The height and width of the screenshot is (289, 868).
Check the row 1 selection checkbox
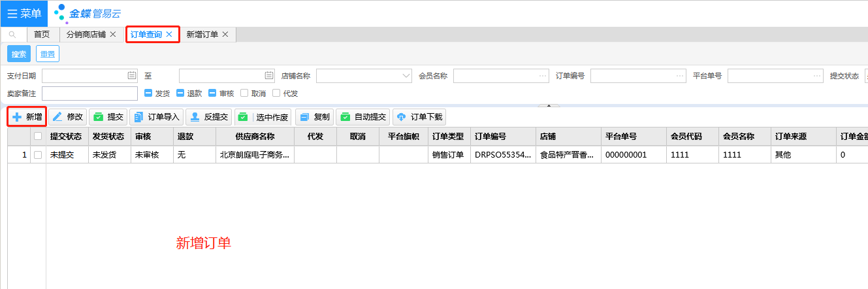(x=38, y=155)
